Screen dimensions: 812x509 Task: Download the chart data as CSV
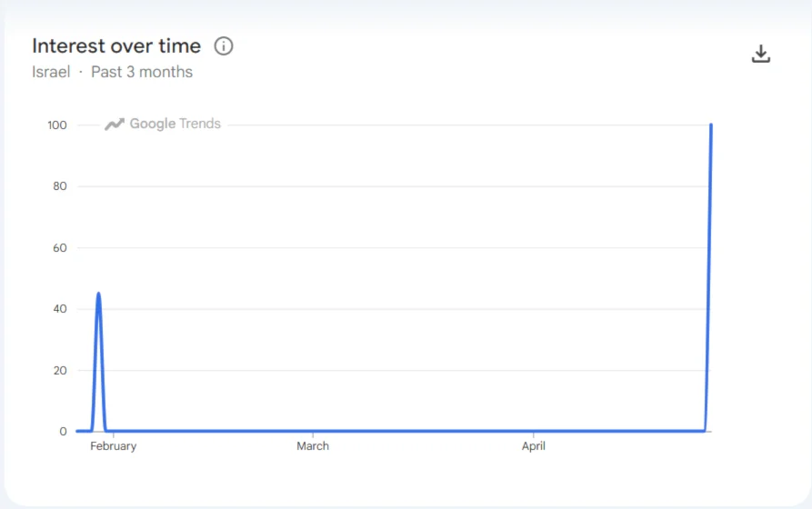[x=761, y=55]
